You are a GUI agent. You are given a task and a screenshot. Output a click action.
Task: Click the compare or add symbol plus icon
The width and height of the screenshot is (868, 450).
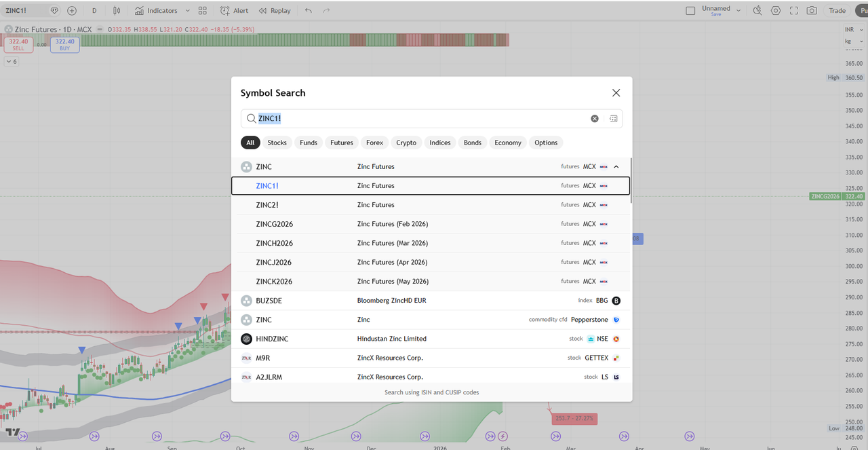pyautogui.click(x=72, y=10)
